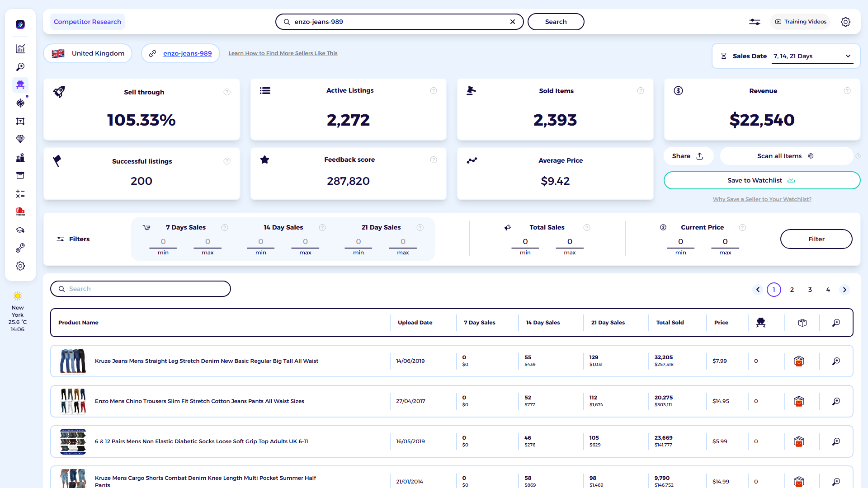Open the target crosshair sidebar icon
This screenshot has height=488, width=868.
[x=20, y=103]
